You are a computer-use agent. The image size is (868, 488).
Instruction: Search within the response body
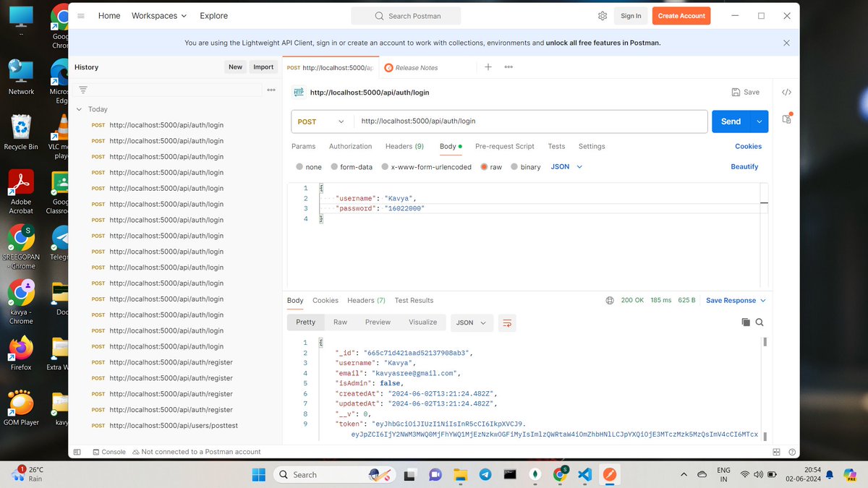pos(759,322)
